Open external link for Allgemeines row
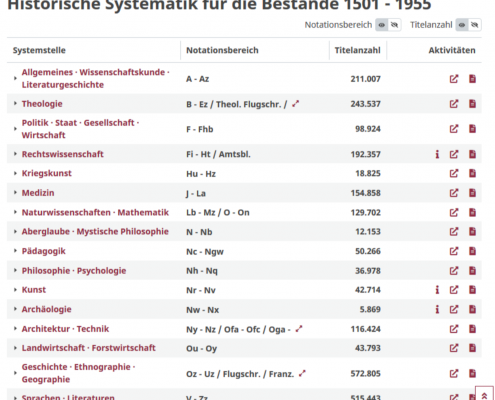This screenshot has height=400, width=495. (x=454, y=79)
